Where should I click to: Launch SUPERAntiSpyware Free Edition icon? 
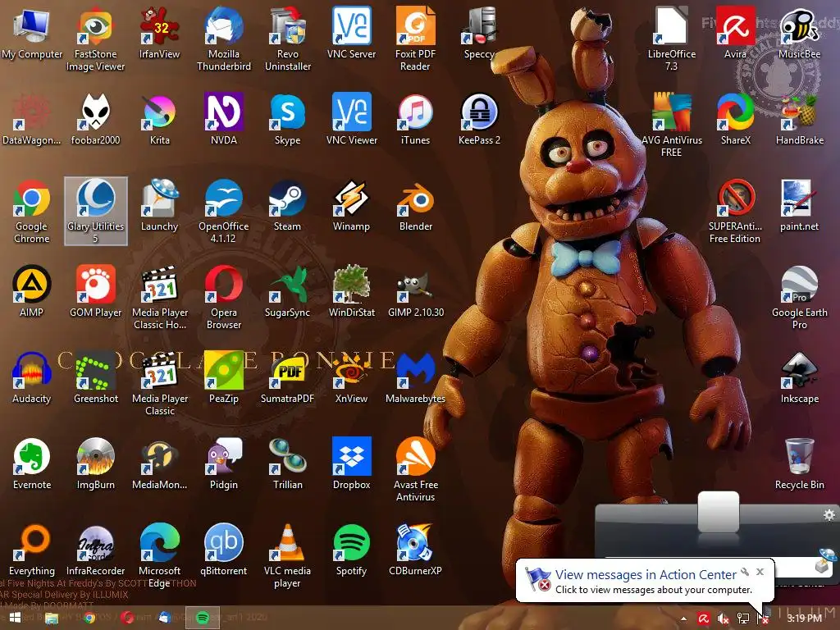tap(735, 212)
